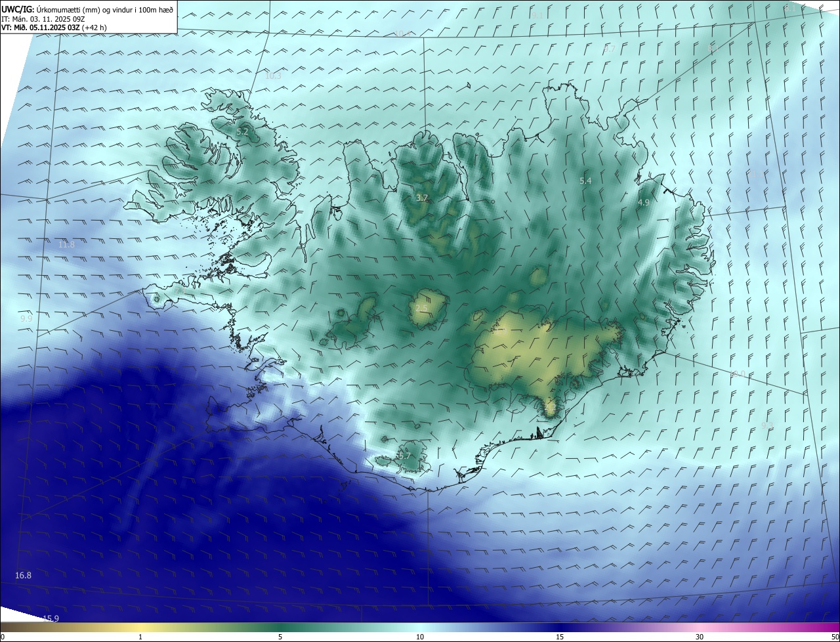Click the 10.3 value label north of the Westfjords

click(273, 76)
